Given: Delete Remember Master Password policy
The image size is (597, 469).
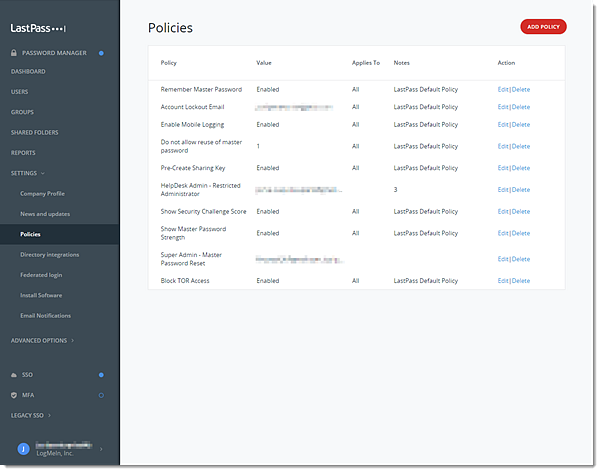Looking at the screenshot, I should click(x=521, y=89).
